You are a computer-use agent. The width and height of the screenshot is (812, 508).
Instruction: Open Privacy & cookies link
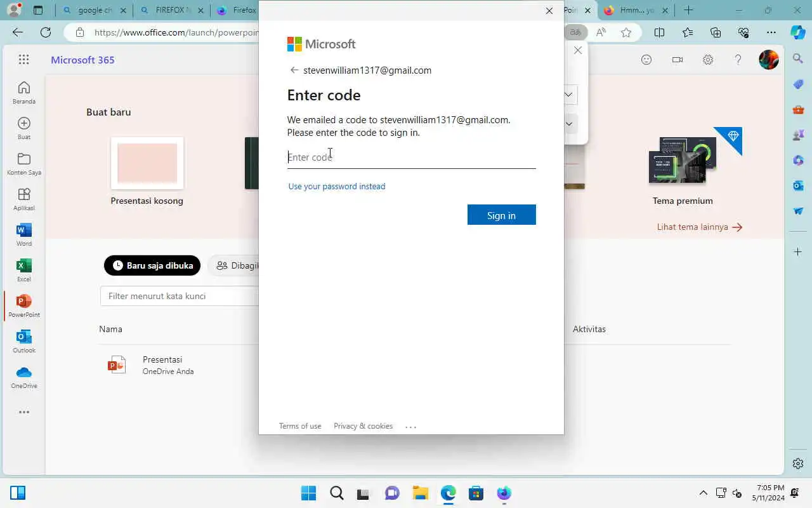[363, 426]
